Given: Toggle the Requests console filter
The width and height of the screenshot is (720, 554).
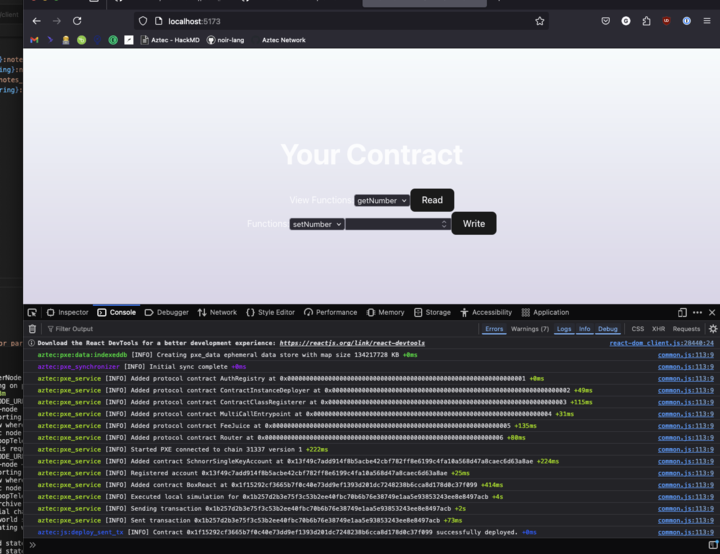Looking at the screenshot, I should pyautogui.click(x=686, y=329).
